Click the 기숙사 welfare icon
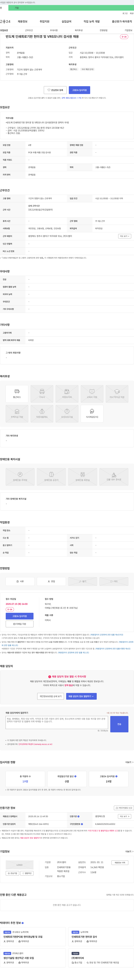Screen dimensions: 134x980 click(42, 394)
